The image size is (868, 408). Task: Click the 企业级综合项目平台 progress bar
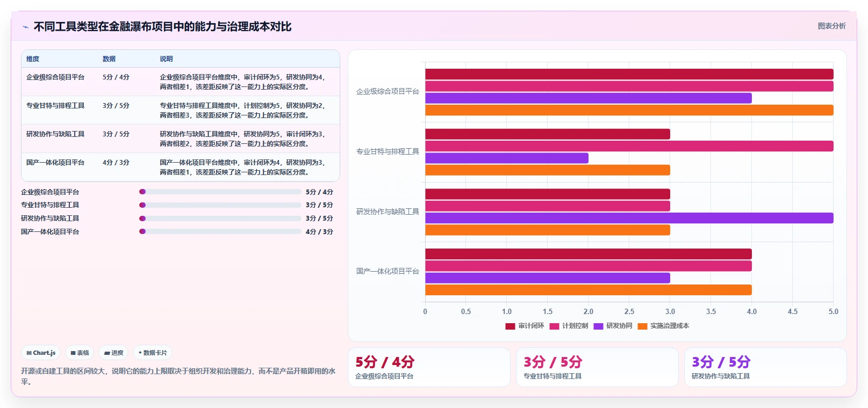tap(220, 192)
